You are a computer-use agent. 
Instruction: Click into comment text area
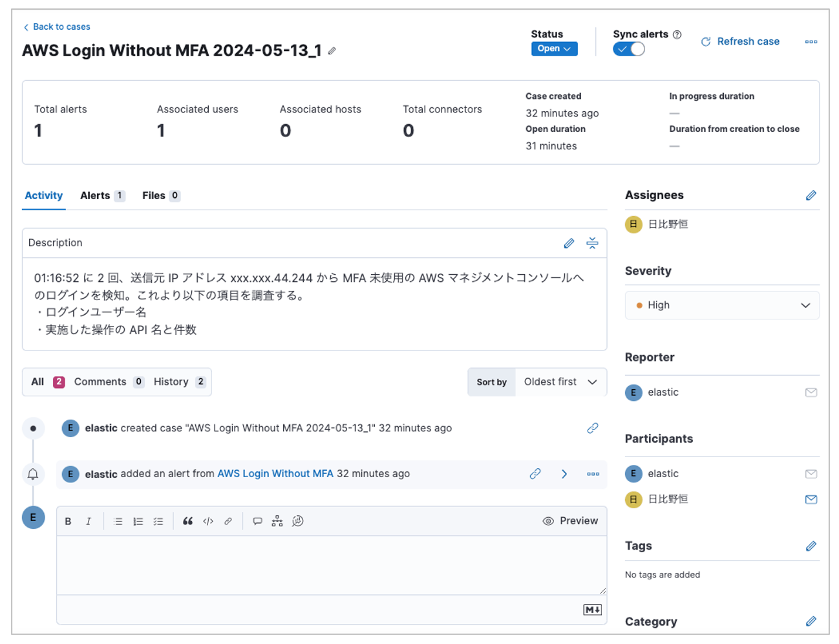(331, 565)
